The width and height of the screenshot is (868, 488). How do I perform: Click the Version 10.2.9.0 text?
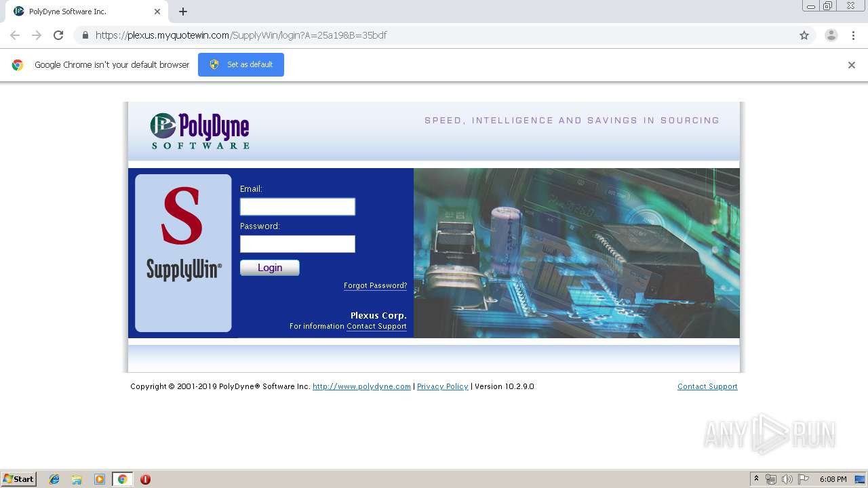[x=505, y=386]
